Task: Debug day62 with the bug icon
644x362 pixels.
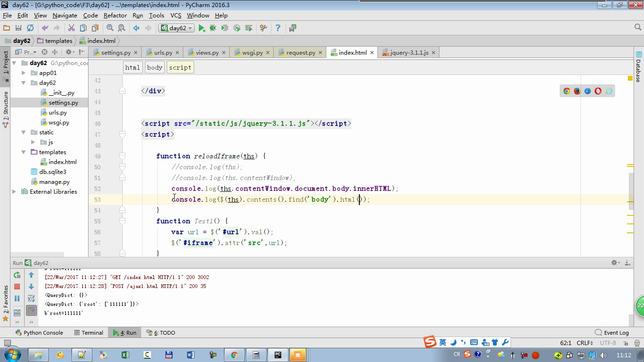Action: click(x=213, y=28)
